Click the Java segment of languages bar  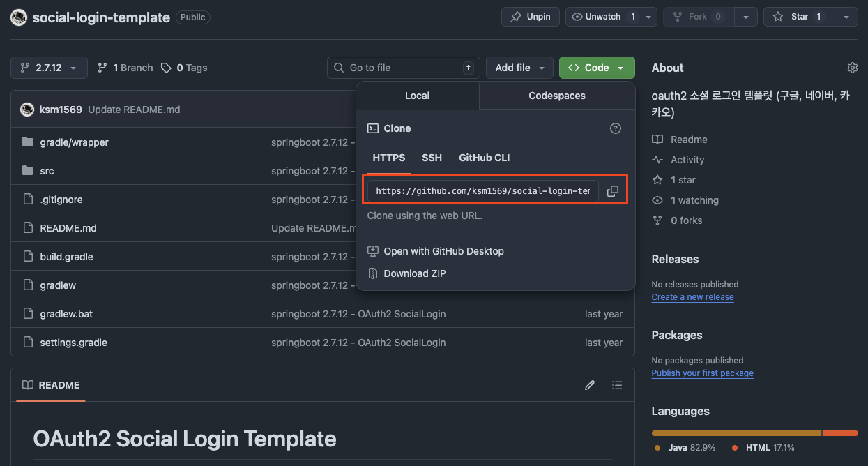tap(736, 433)
